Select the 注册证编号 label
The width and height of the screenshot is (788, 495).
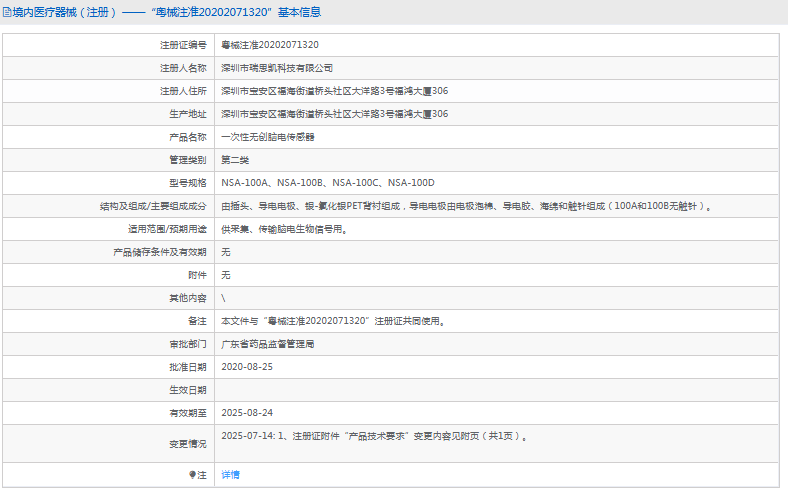coord(183,45)
